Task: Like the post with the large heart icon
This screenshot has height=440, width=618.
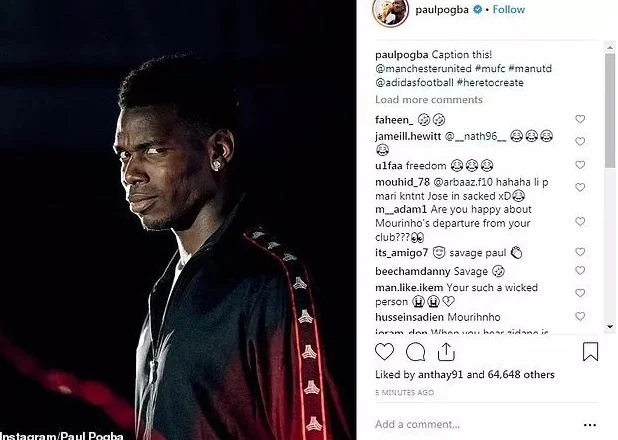Action: click(384, 351)
